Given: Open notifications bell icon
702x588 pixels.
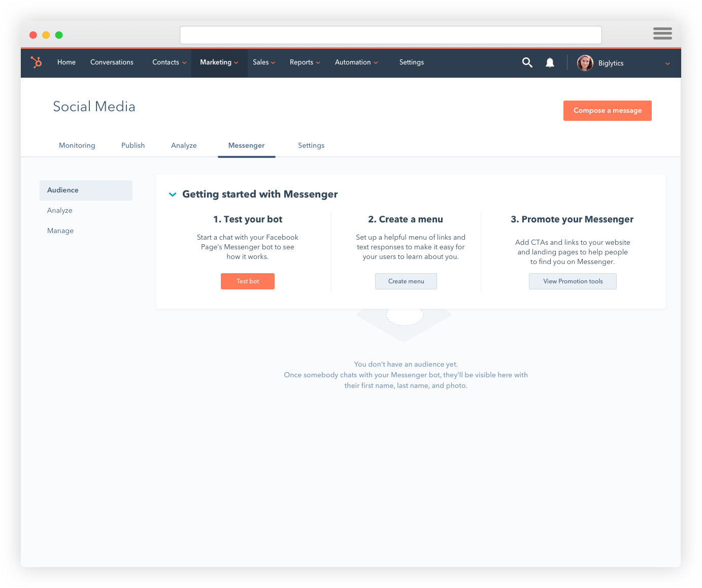Looking at the screenshot, I should pos(550,62).
